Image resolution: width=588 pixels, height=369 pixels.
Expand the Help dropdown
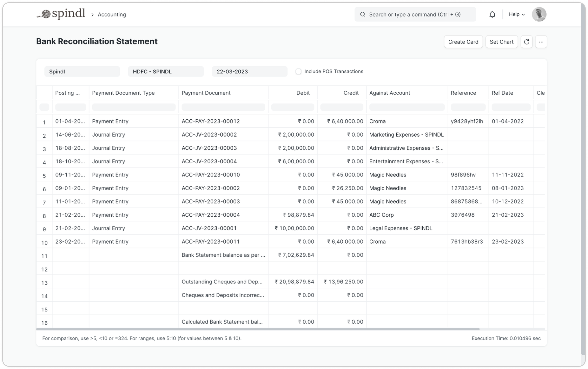coord(517,14)
